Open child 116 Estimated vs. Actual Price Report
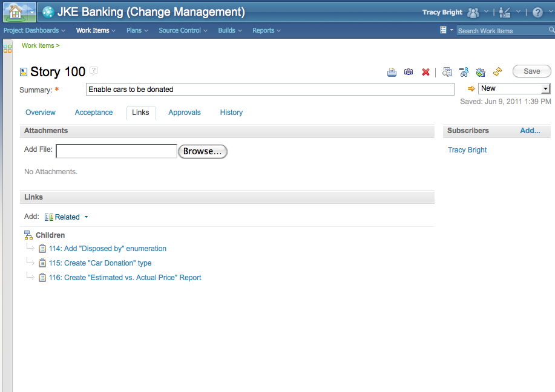 [x=125, y=278]
